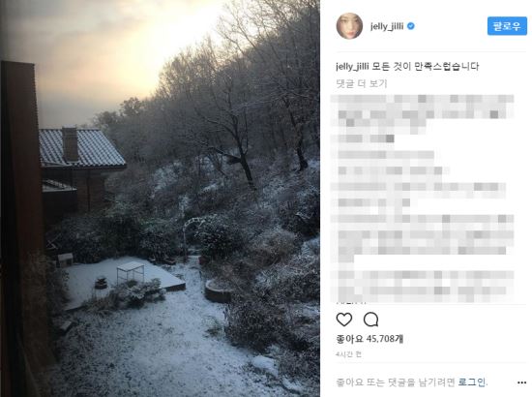Image resolution: width=532 pixels, height=397 pixels.
Task: Expand comments with 댓글 더 보기
Action: pyautogui.click(x=362, y=83)
